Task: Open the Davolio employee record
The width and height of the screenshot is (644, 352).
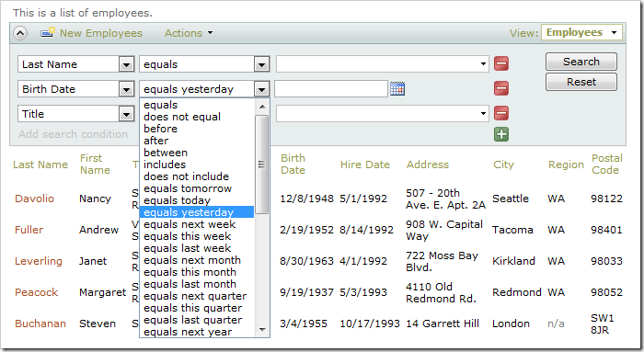Action: [35, 199]
